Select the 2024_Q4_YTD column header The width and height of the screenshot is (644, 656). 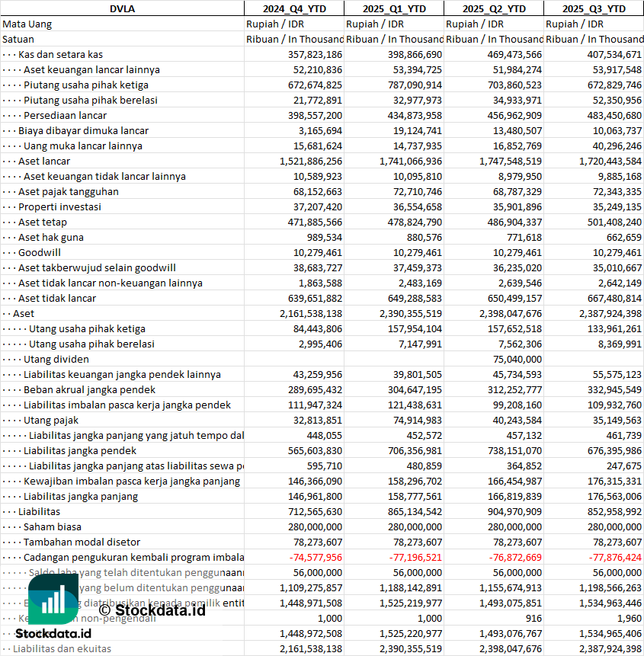pos(294,9)
